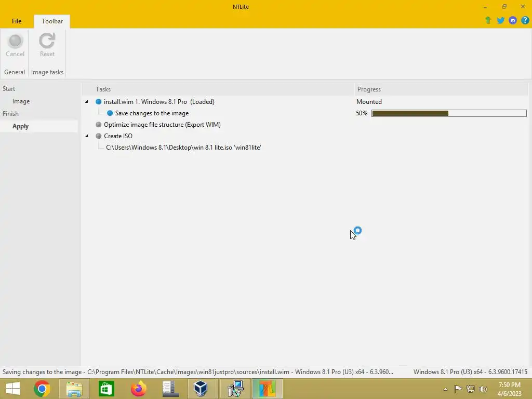Viewport: 532px width, 399px height.
Task: Restore down the NTLite window
Action: (x=504, y=7)
